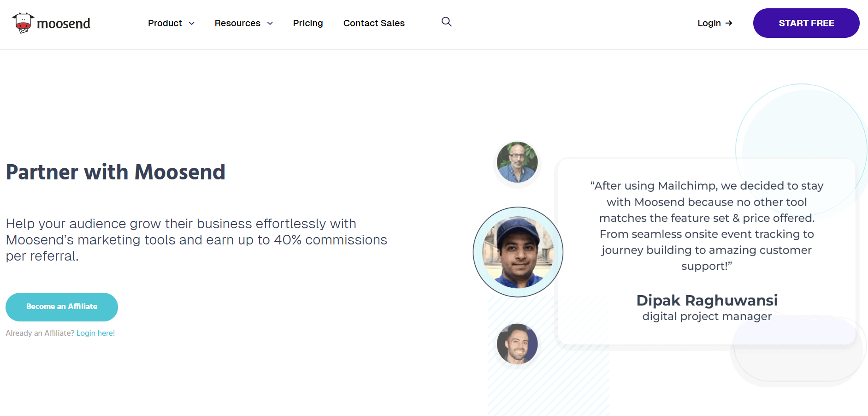Select the center avatar wearing a cap
868x416 pixels.
tap(518, 252)
